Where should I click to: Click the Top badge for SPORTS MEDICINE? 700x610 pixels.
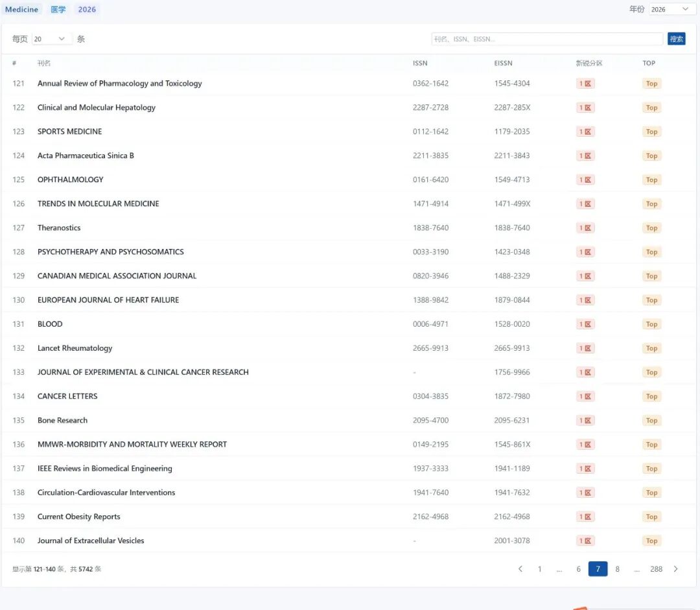[x=651, y=132]
